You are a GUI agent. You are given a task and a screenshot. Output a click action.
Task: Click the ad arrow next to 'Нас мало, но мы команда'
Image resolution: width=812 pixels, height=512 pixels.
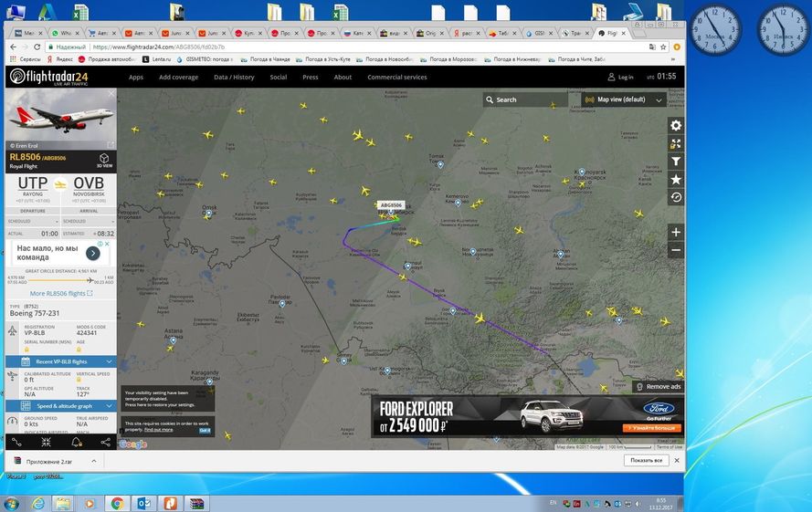92,253
